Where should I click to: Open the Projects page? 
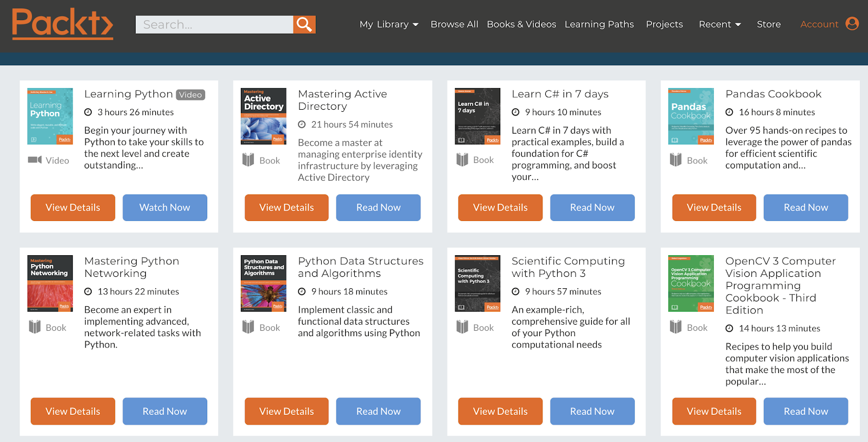(664, 24)
